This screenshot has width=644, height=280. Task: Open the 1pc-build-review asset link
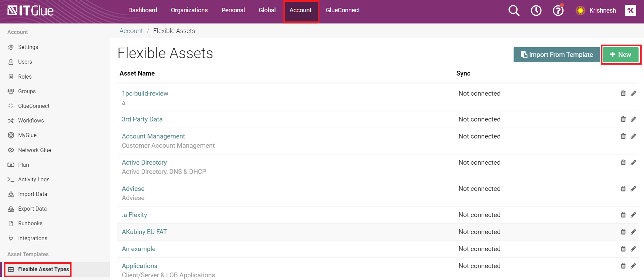pos(145,93)
